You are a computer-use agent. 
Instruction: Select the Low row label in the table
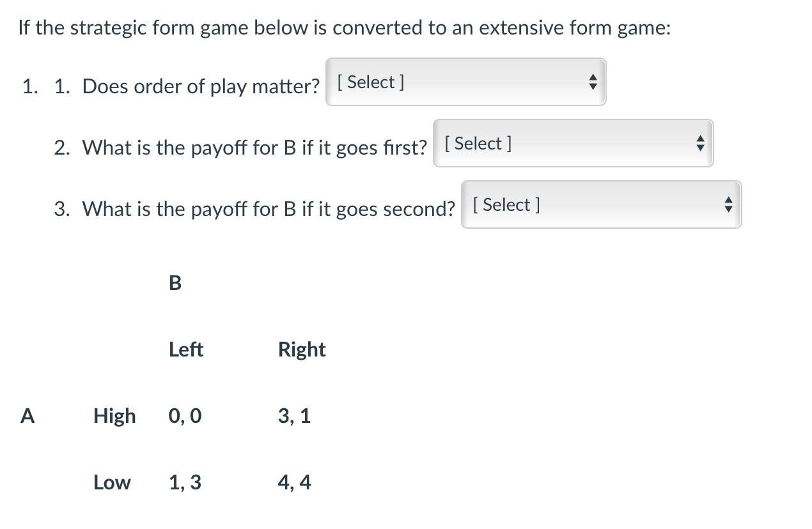tap(112, 483)
